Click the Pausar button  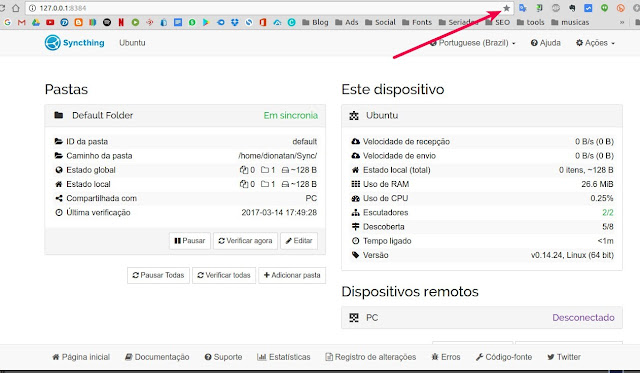190,241
